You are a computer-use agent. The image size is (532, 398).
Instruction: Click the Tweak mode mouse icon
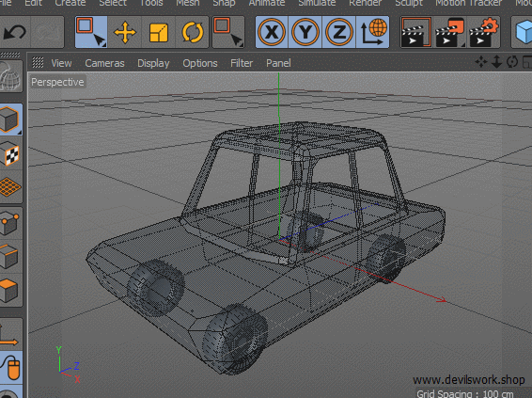coord(10,368)
